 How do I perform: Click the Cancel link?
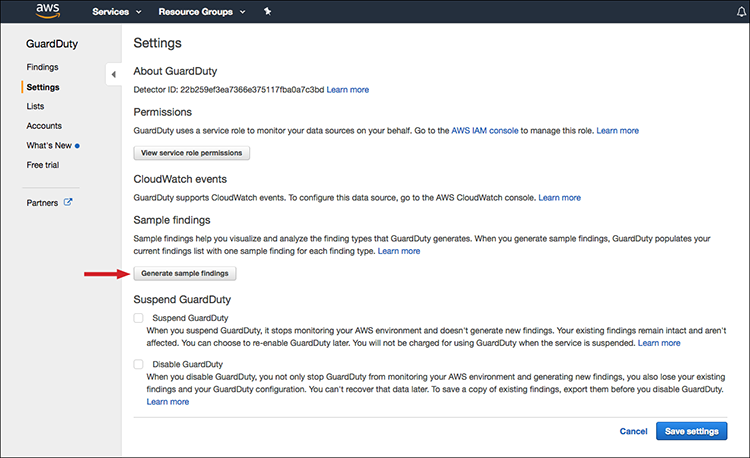pos(633,431)
